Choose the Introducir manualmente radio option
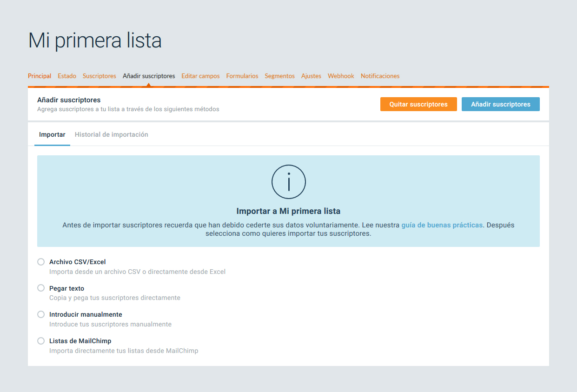The height and width of the screenshot is (392, 577). tap(41, 314)
